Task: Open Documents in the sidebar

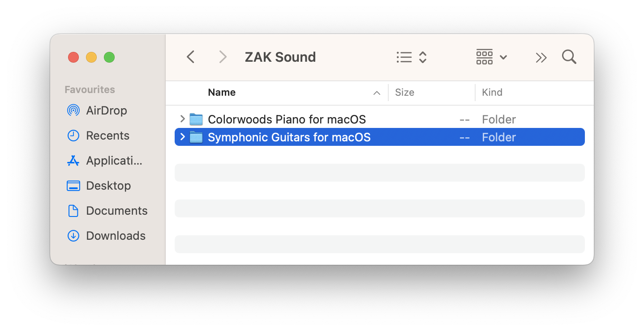Action: pyautogui.click(x=116, y=211)
